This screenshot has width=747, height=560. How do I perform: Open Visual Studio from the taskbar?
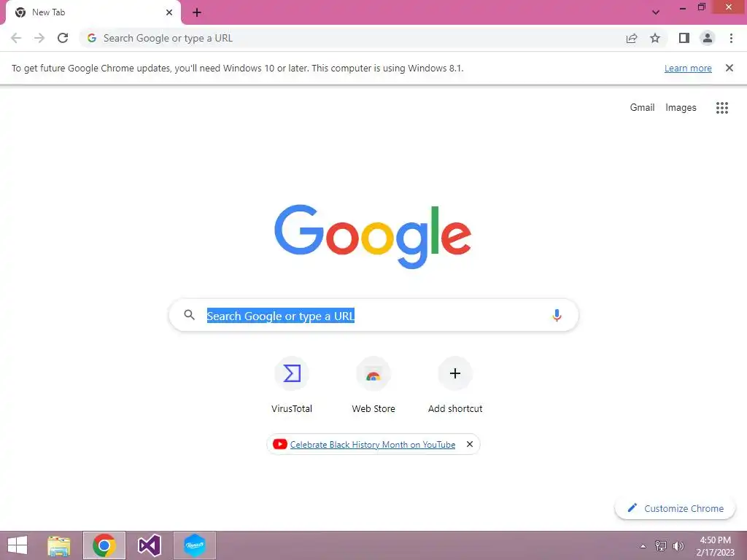pyautogui.click(x=149, y=545)
